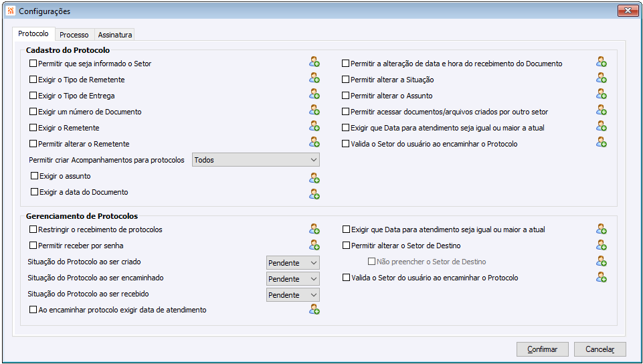Click user icon next to 'Exigir o Tipo de Remetente'
Image resolution: width=643 pixels, height=364 pixels.
tap(314, 78)
